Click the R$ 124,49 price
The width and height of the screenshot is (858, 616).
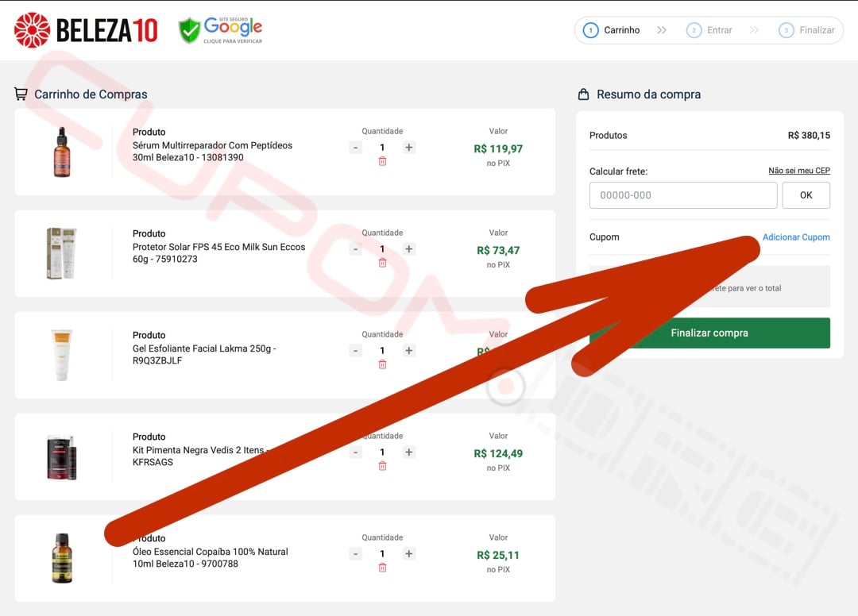(498, 453)
